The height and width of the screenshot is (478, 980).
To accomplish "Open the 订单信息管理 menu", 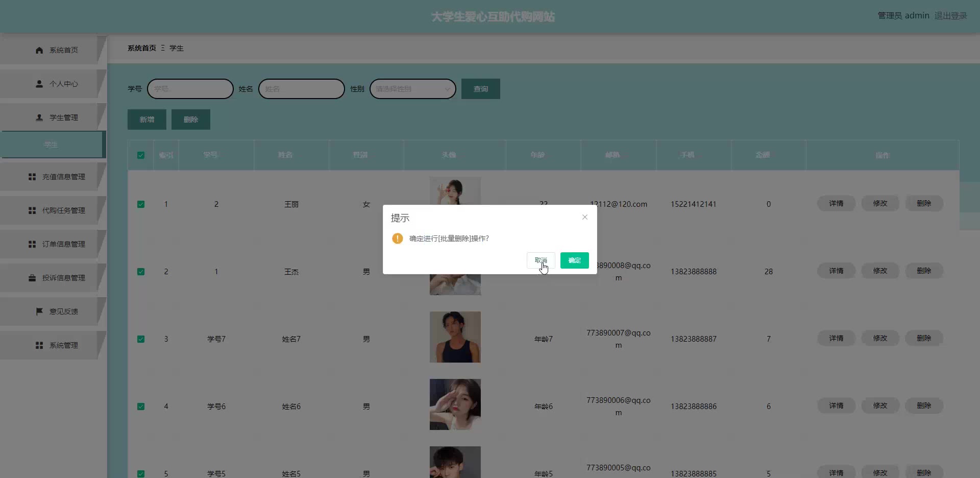I will click(53, 244).
